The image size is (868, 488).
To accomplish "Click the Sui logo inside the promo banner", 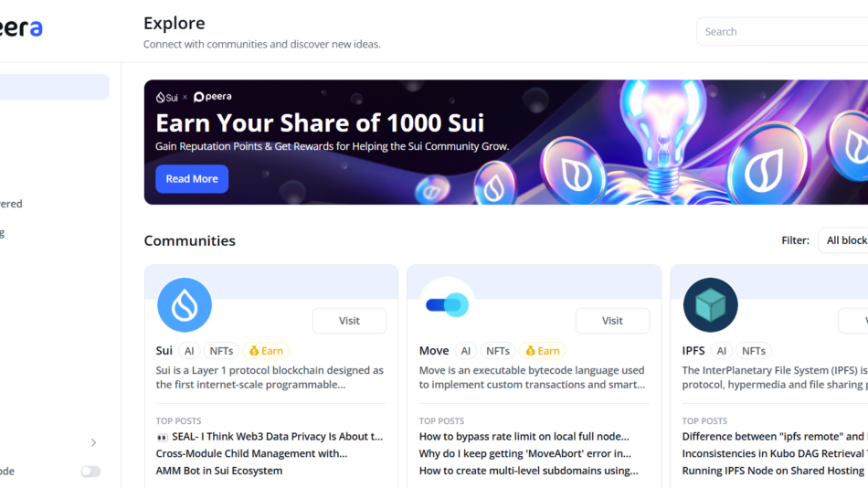I will pos(166,97).
